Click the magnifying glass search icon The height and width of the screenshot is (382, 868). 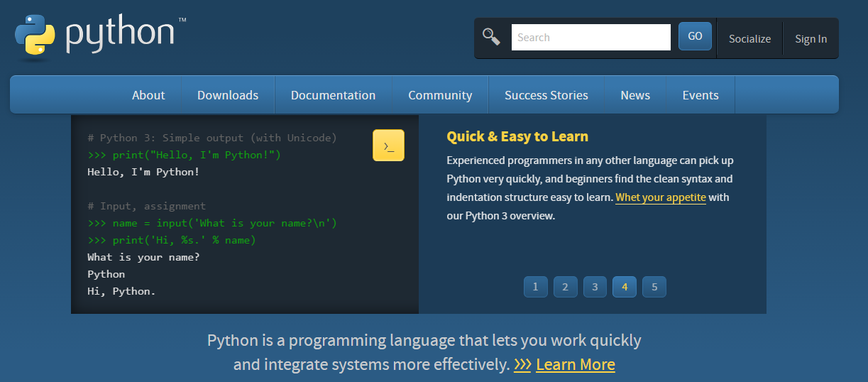pyautogui.click(x=491, y=36)
